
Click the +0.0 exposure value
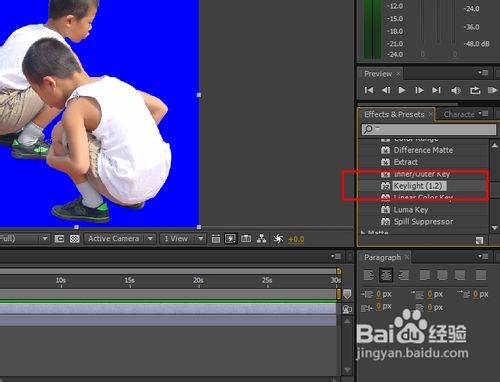(x=296, y=239)
